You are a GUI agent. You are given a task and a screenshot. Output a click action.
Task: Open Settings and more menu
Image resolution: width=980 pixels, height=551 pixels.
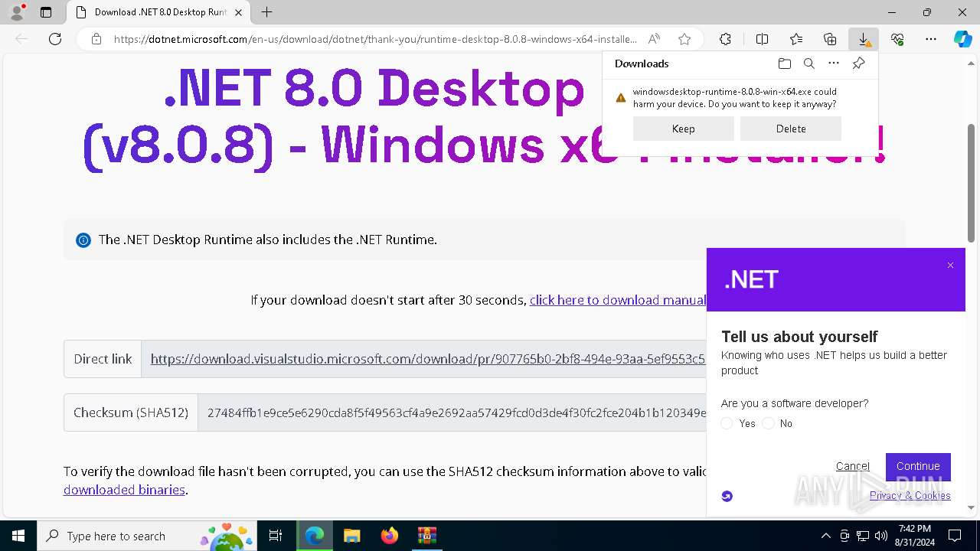(931, 39)
